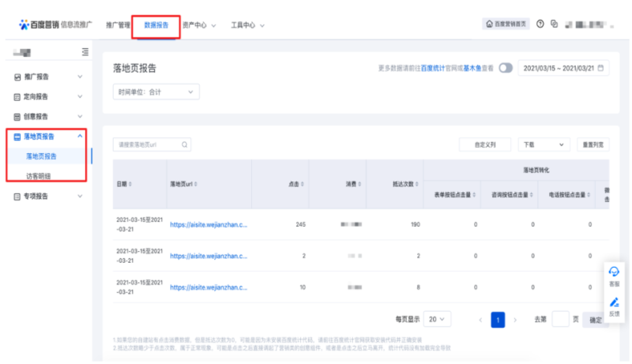
Task: Click 自定义列 button
Action: tap(485, 144)
